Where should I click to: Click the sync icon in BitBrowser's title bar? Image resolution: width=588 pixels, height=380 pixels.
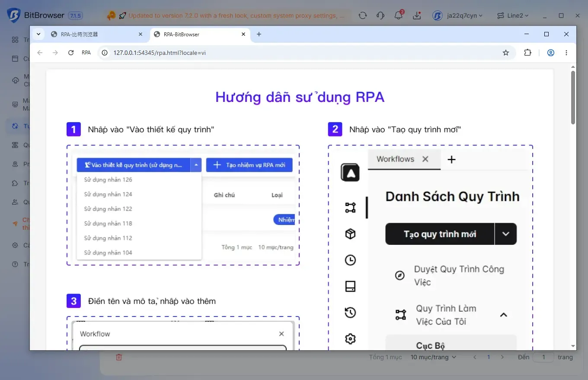coord(363,16)
